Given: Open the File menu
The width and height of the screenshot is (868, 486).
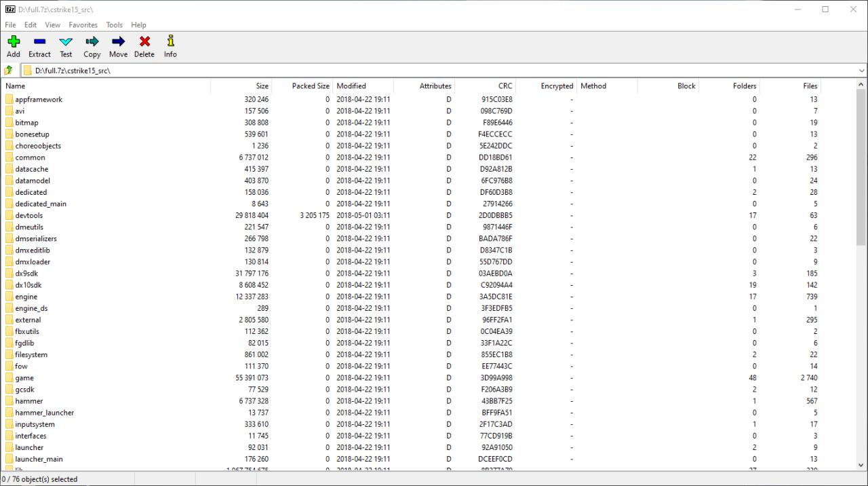Looking at the screenshot, I should tap(10, 25).
